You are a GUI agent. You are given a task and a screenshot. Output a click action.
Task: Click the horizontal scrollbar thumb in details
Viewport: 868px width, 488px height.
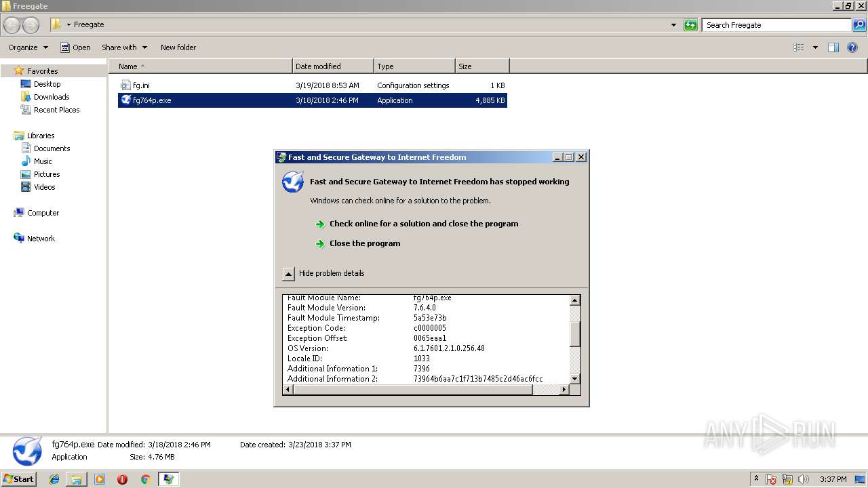tap(413, 390)
